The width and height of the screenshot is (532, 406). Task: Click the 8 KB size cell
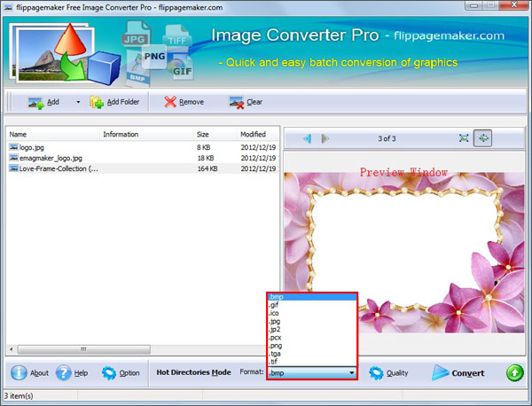204,147
